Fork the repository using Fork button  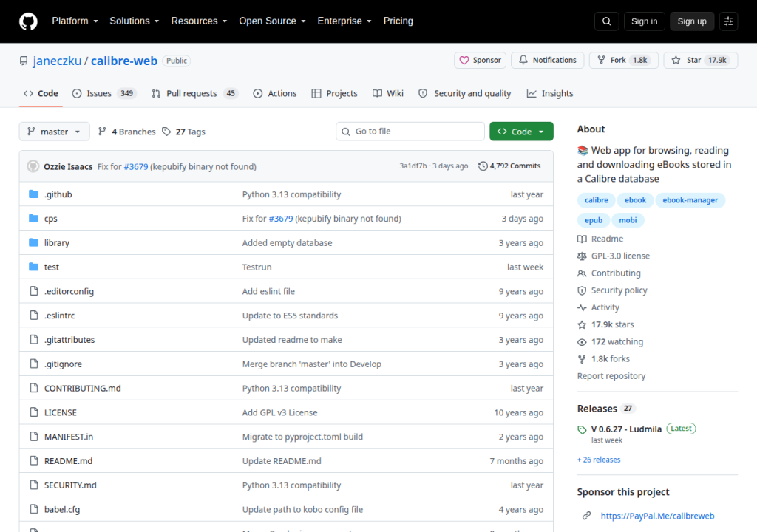point(624,61)
